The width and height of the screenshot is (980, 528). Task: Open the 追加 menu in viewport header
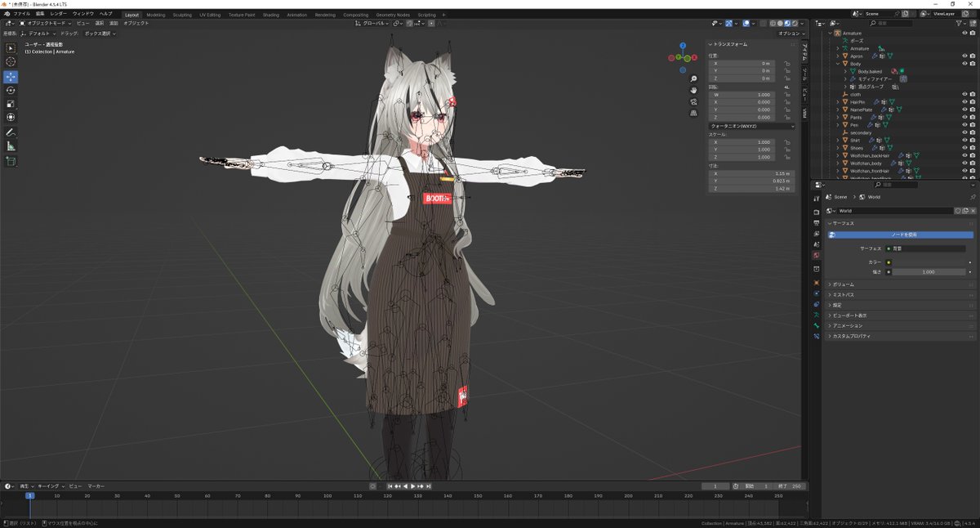tap(114, 24)
